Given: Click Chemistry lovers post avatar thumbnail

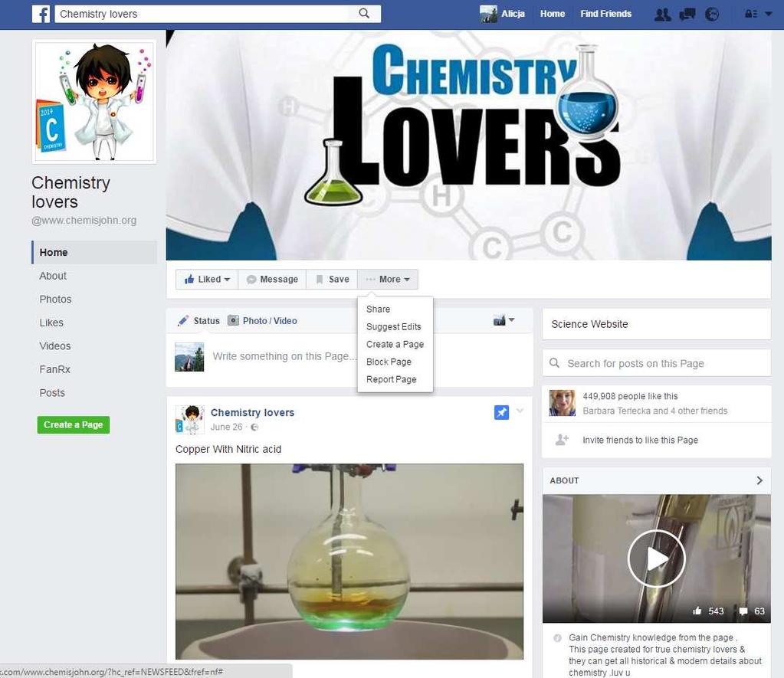Looking at the screenshot, I should click(189, 420).
